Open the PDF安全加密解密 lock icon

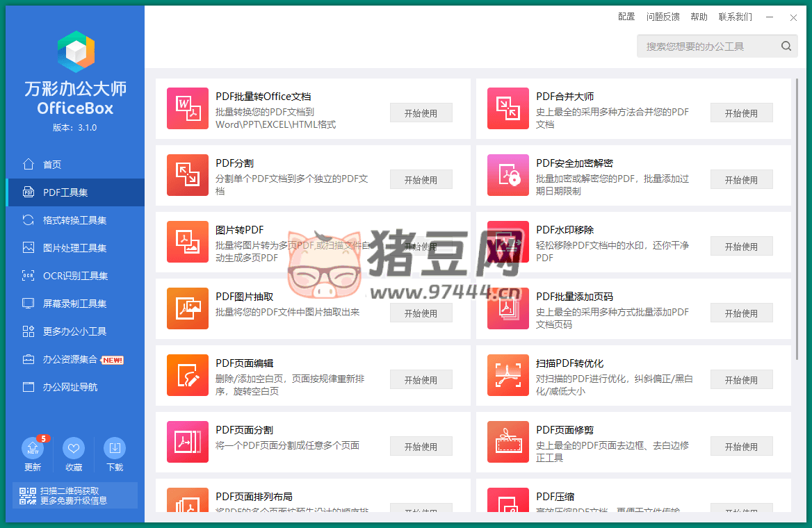pyautogui.click(x=508, y=175)
